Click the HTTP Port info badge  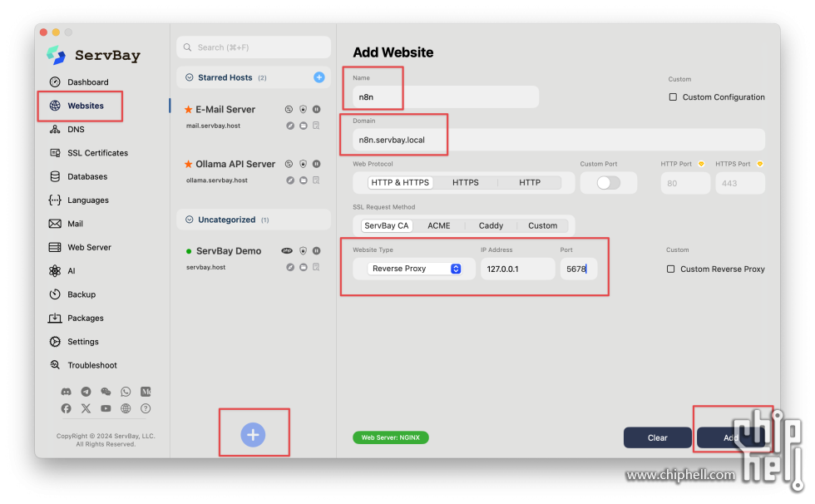tap(701, 164)
